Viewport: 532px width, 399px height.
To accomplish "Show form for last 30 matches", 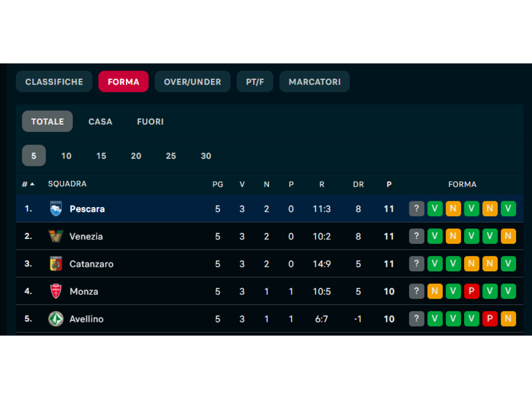I will click(206, 156).
